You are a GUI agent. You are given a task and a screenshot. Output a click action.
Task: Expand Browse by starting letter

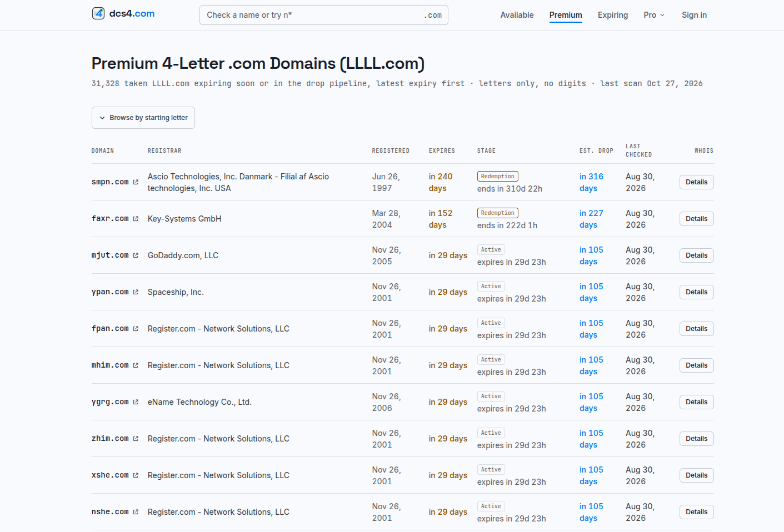click(x=143, y=118)
